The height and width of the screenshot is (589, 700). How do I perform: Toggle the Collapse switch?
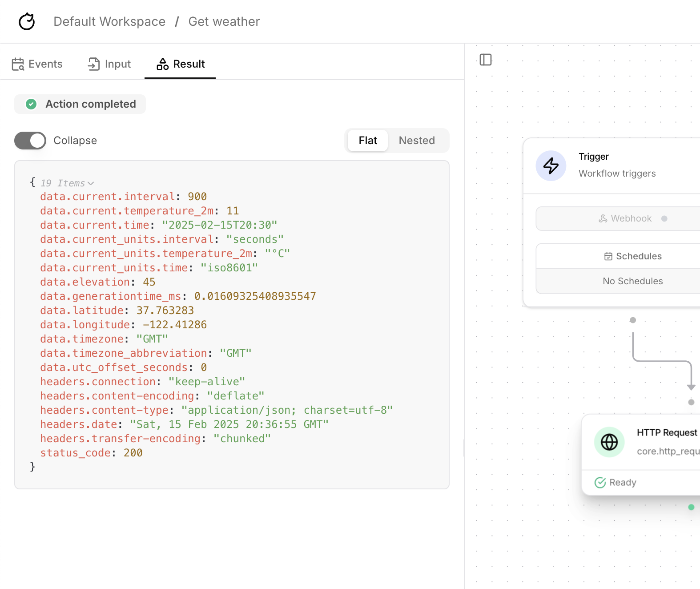(x=30, y=141)
